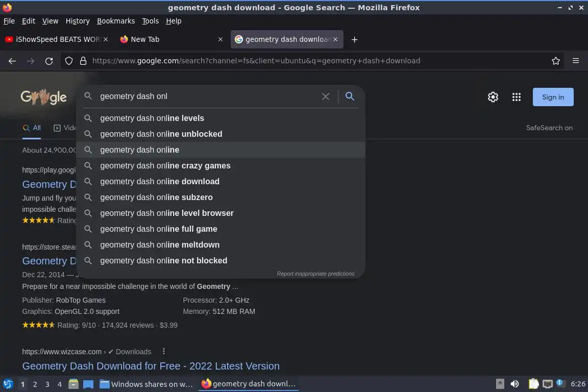This screenshot has width=588, height=392.
Task: Open the clipboard tray icon
Action: [533, 384]
